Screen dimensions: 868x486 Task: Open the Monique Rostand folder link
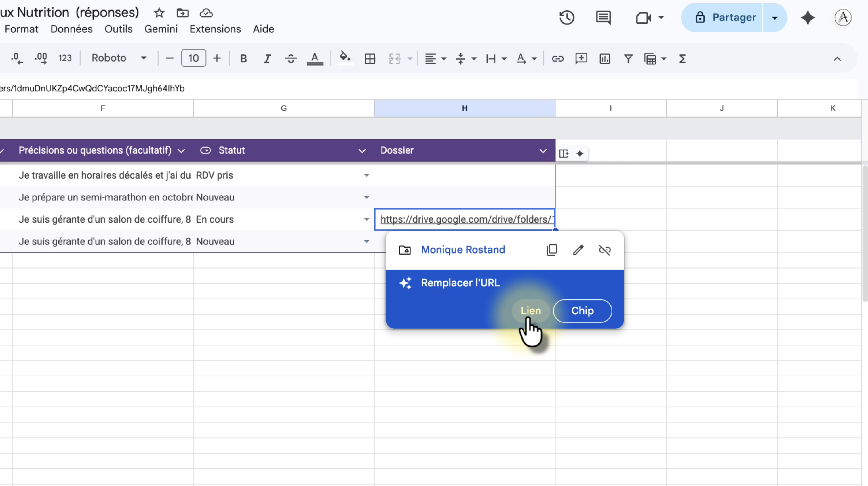click(463, 250)
